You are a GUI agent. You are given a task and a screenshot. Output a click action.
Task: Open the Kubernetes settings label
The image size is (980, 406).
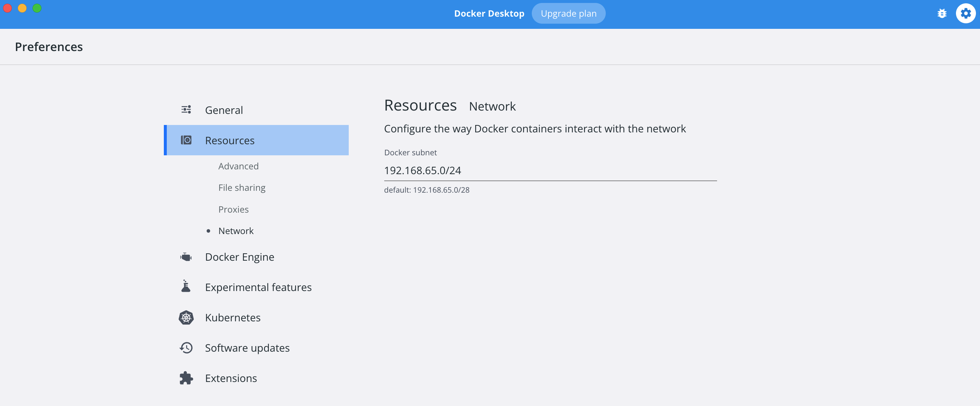point(233,318)
